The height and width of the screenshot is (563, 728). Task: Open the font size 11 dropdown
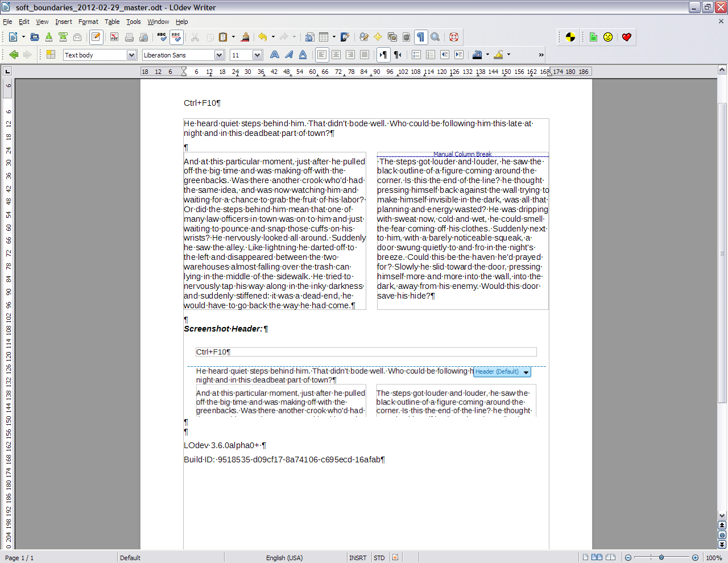coord(257,55)
